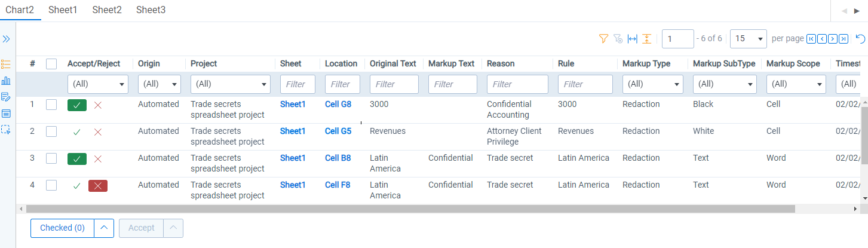Open the list view icon in sidebar
This screenshot has width=868, height=248.
(x=6, y=64)
